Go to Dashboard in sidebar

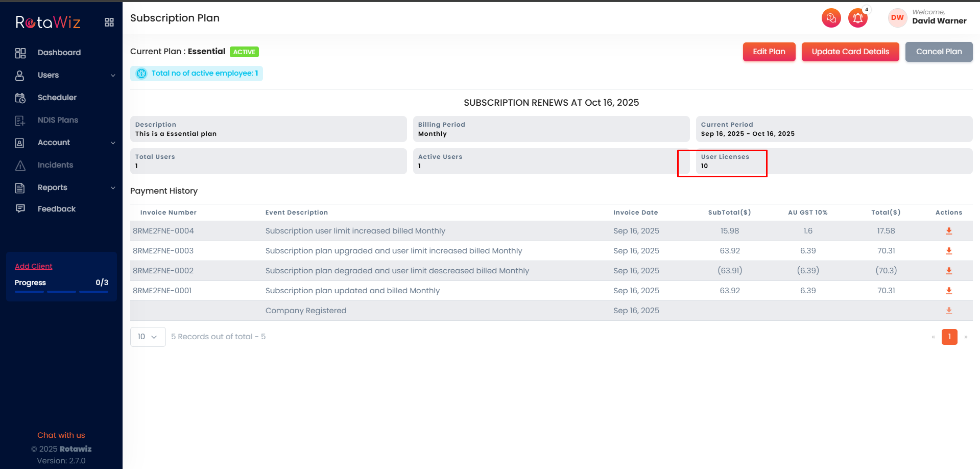[59, 53]
